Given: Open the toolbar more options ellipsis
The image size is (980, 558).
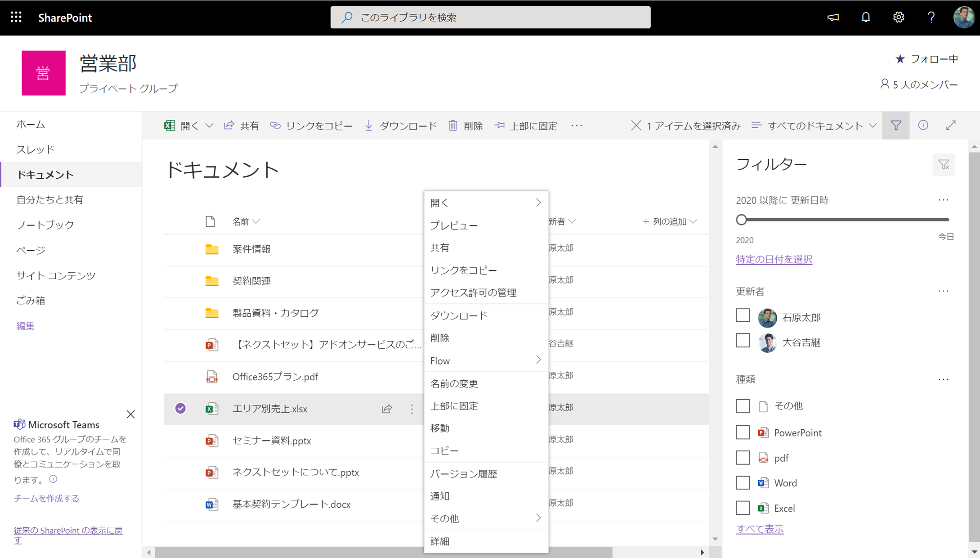Looking at the screenshot, I should point(577,126).
